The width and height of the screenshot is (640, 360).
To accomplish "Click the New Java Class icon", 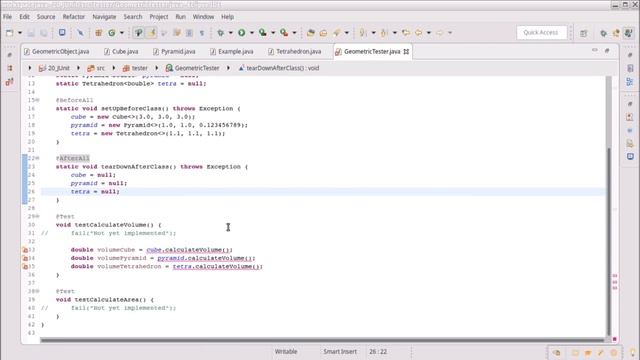I will click(x=111, y=33).
